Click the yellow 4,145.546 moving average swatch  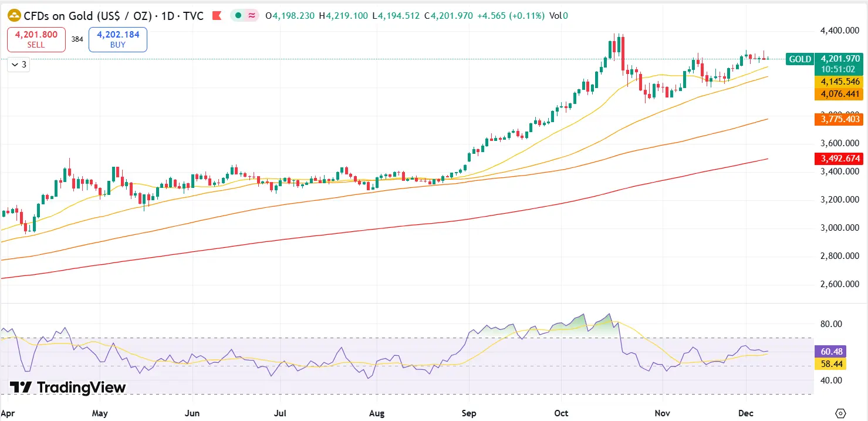[839, 82]
